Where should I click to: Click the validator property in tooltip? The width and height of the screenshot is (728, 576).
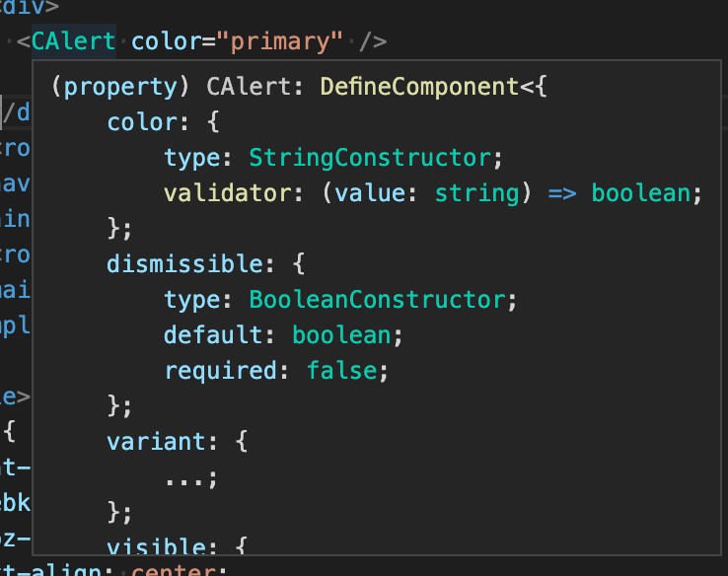point(228,193)
